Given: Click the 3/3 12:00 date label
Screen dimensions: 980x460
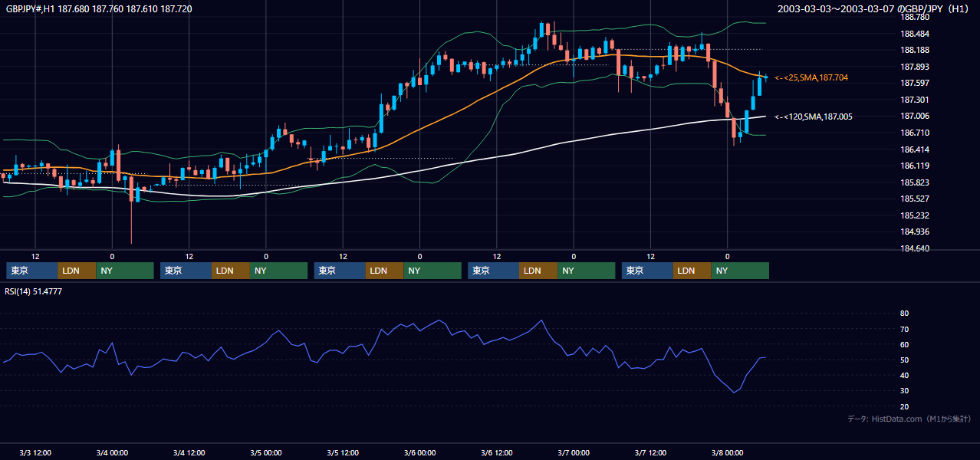Looking at the screenshot, I should (35, 453).
